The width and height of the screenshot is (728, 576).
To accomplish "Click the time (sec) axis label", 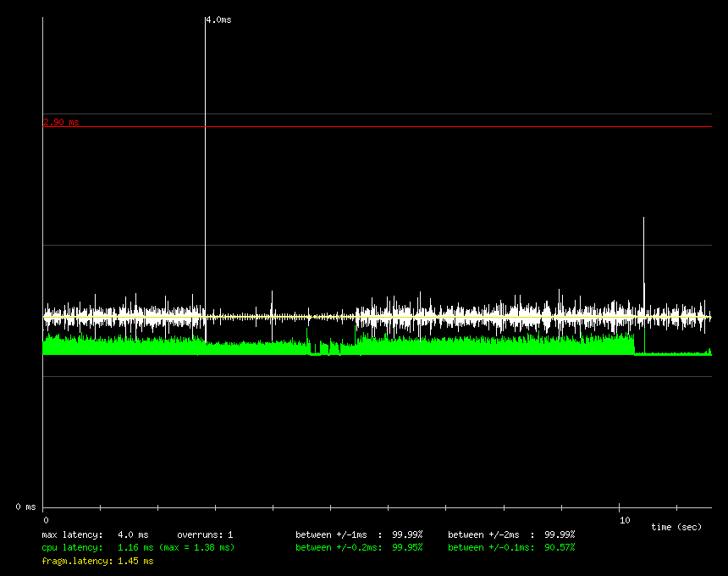I will pyautogui.click(x=676, y=527).
